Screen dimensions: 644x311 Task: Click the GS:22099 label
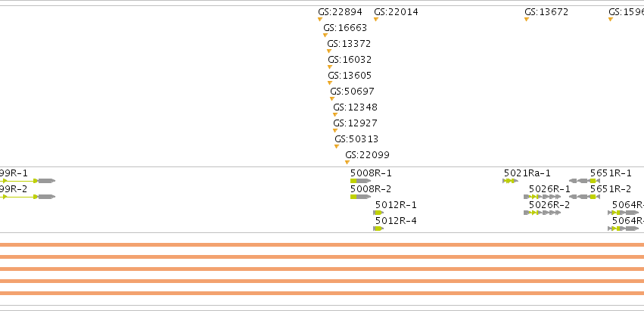368,155
